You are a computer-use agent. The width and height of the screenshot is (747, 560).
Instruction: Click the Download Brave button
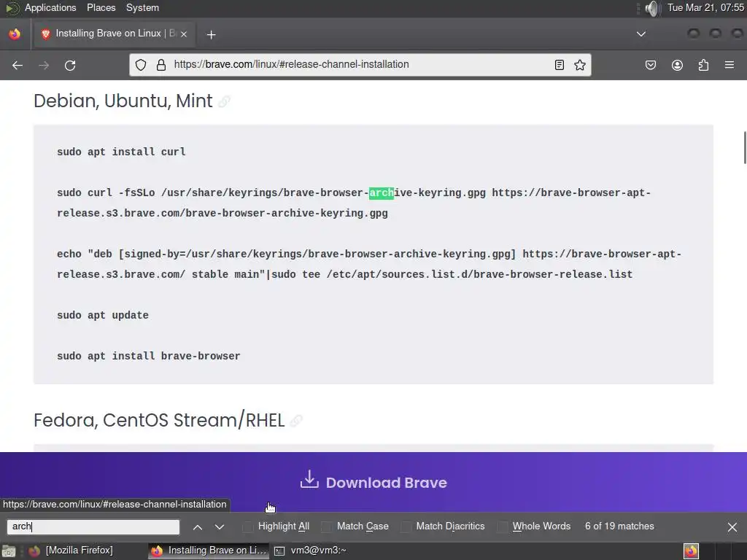pyautogui.click(x=373, y=483)
